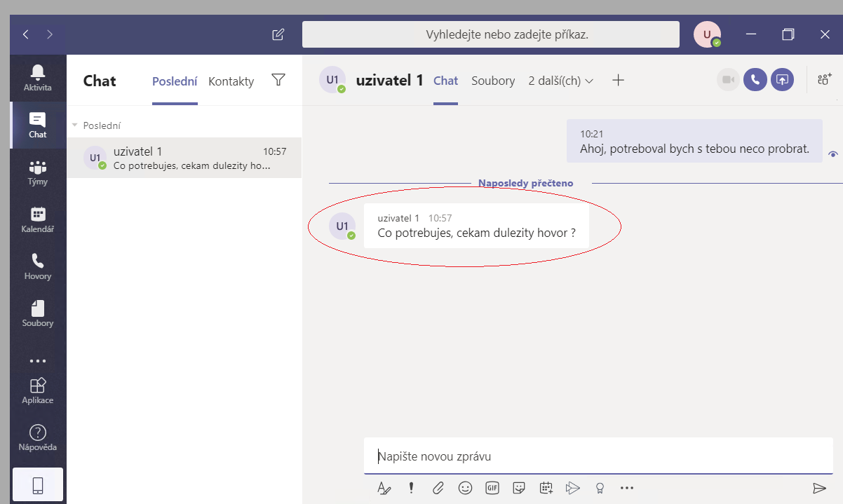Open the Stream video extension icon
Viewport: 843px width, 504px height.
tap(573, 488)
